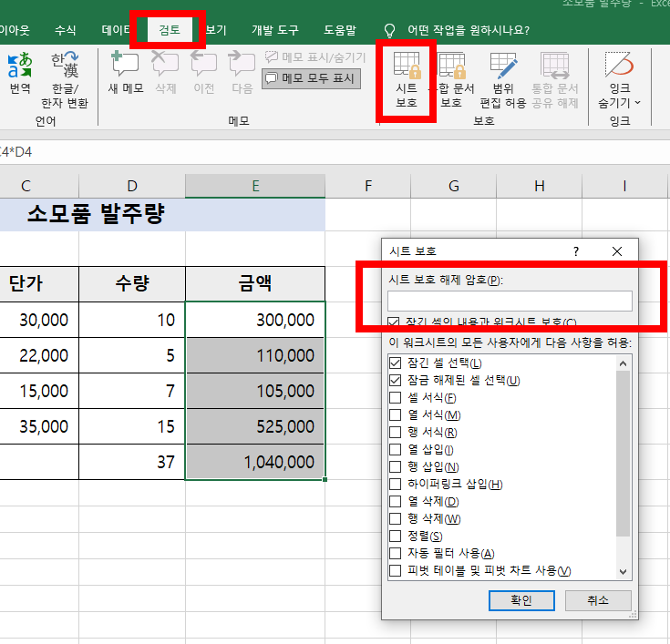Enable 자동 필터 사용 checkbox

tap(396, 554)
